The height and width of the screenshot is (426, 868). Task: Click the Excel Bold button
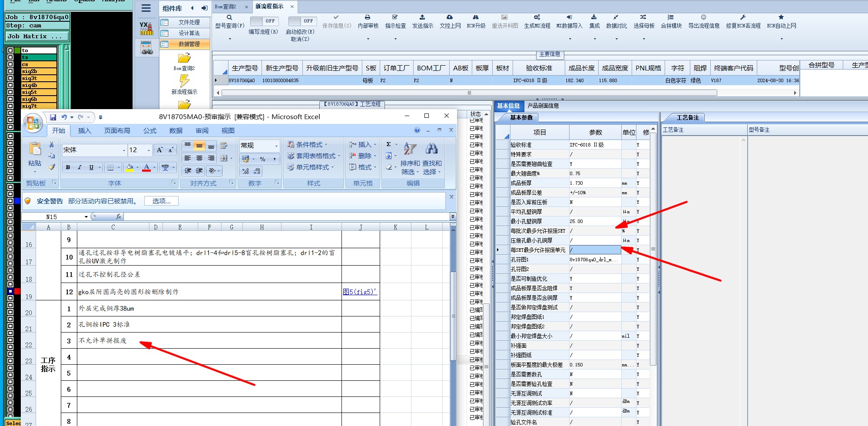pos(68,167)
